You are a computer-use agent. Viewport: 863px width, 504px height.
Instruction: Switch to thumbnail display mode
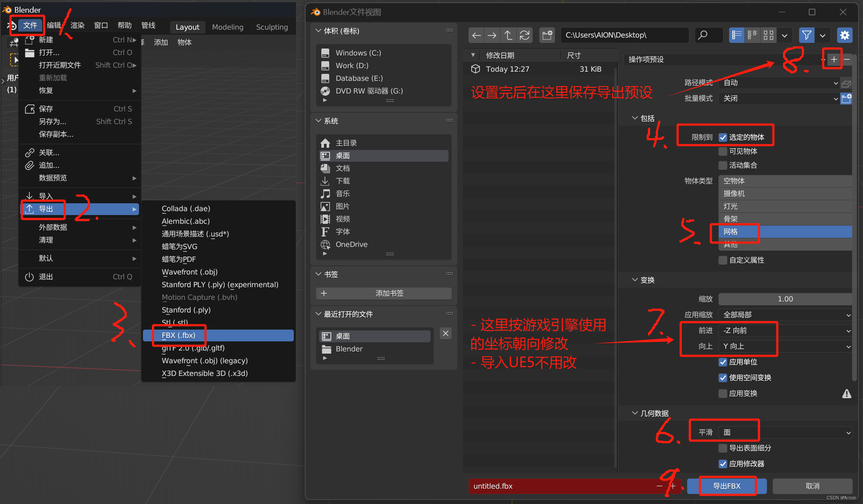(x=768, y=35)
